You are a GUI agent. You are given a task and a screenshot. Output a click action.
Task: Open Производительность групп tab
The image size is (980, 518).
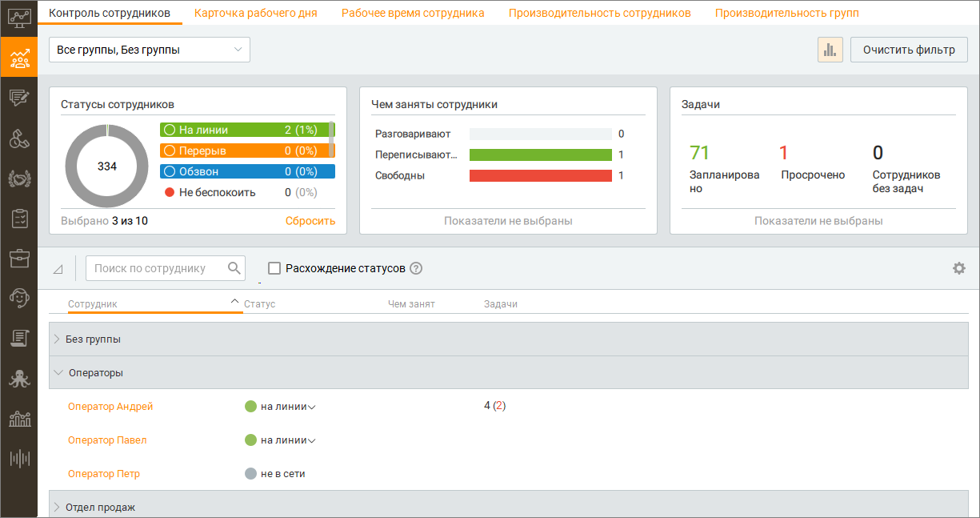click(787, 13)
